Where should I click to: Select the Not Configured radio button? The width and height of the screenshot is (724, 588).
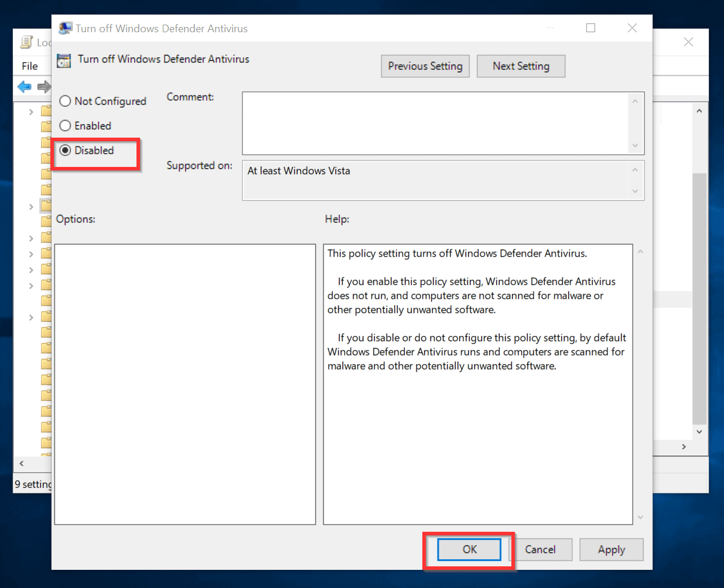(65, 101)
